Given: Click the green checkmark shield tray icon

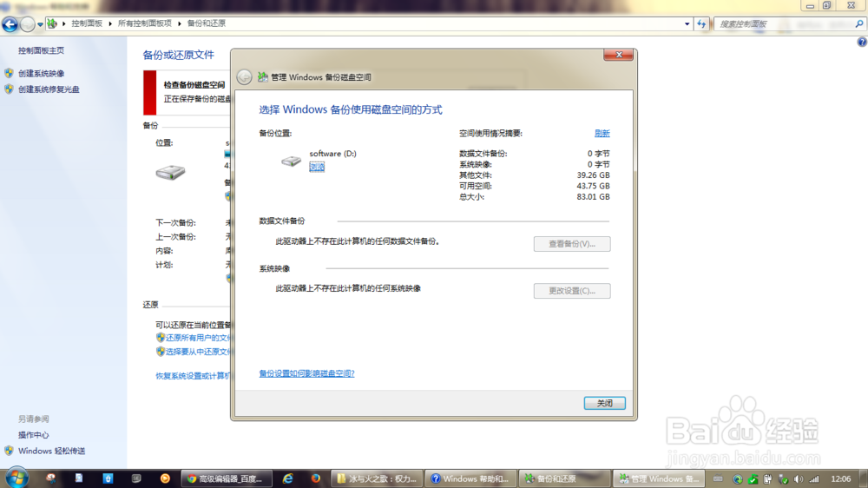Looking at the screenshot, I should pos(753,479).
